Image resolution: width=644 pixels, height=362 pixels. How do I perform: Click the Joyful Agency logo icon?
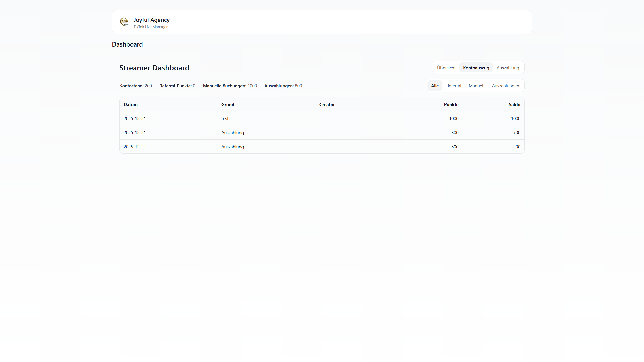(124, 22)
